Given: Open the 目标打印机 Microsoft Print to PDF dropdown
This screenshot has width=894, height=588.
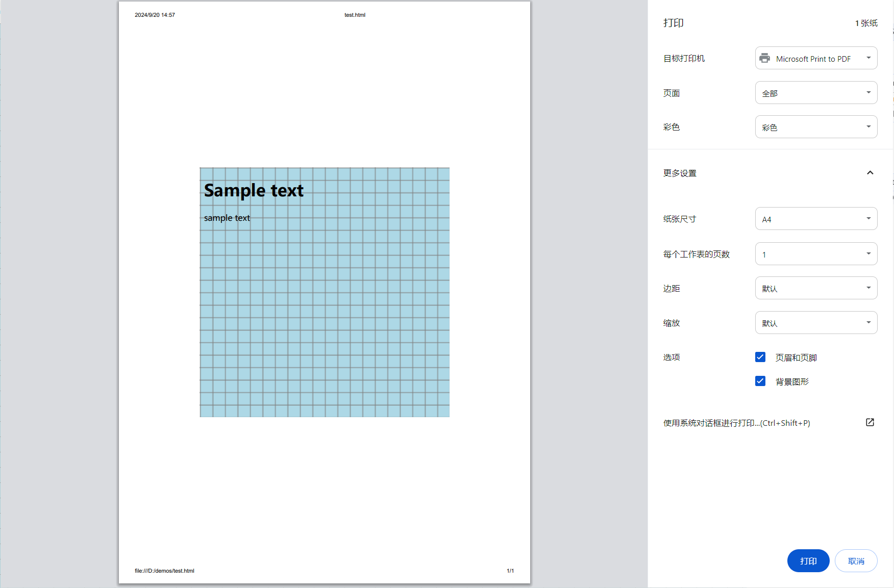Looking at the screenshot, I should coord(816,58).
